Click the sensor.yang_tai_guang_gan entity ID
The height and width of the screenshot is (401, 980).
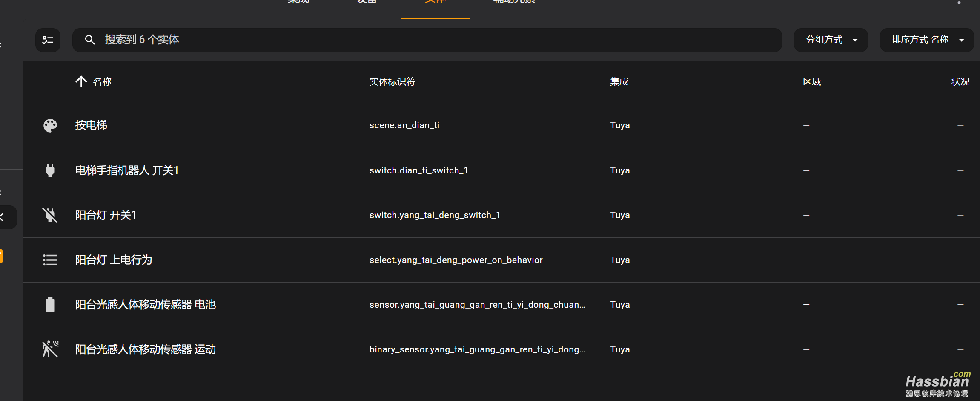point(477,305)
